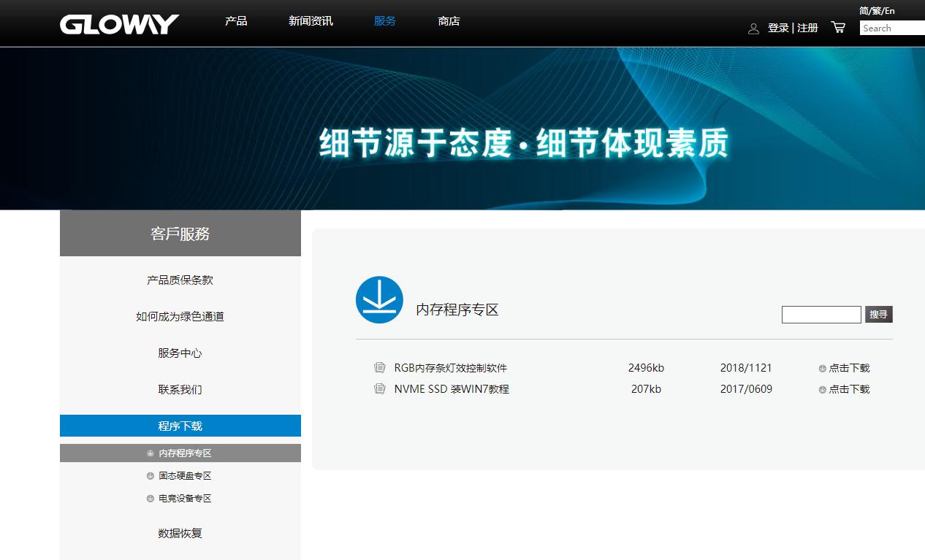Switch to the 商店 section
This screenshot has height=560, width=925.
(448, 21)
